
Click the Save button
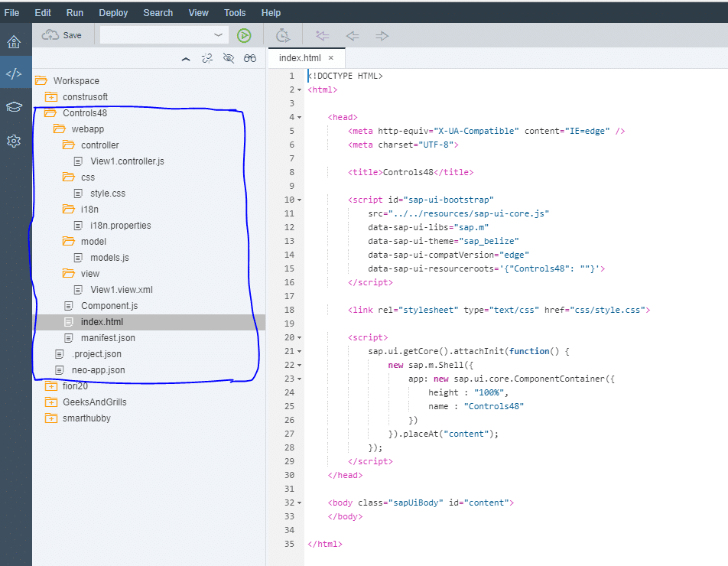tap(62, 35)
